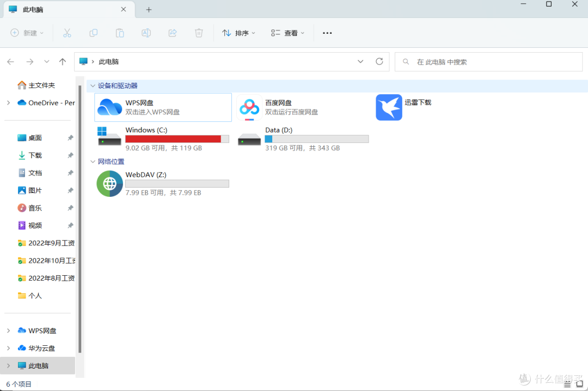The image size is (588, 391).
Task: Click the Paste toolbar icon
Action: [x=119, y=33]
